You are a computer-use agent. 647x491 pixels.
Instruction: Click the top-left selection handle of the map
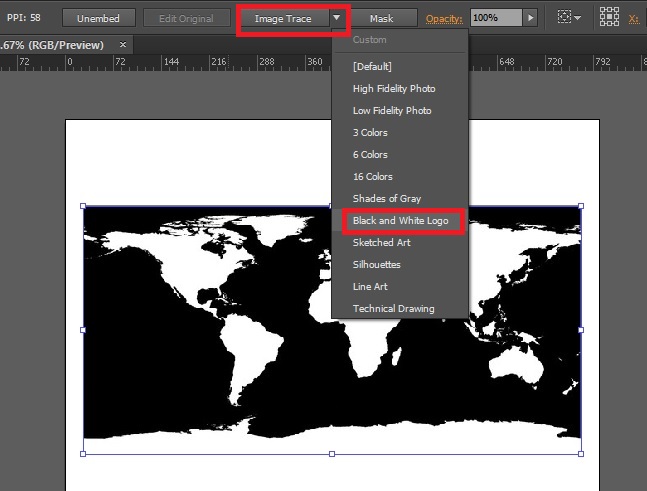83,206
